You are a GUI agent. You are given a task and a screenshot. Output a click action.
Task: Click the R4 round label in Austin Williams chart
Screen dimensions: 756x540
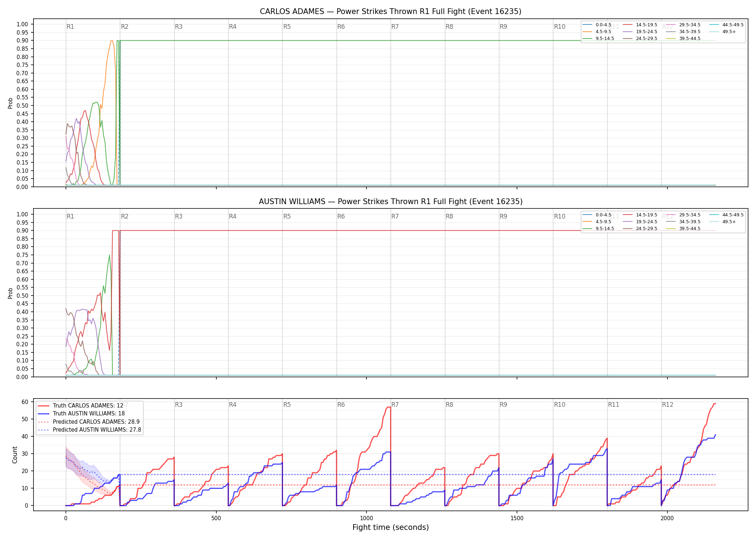[233, 216]
